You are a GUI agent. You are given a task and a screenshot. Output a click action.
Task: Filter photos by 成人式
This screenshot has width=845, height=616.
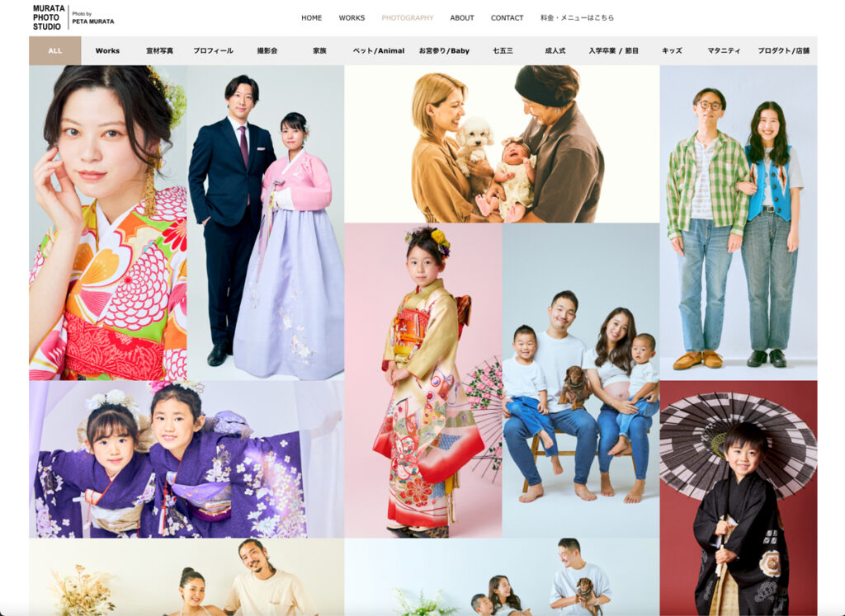pos(555,50)
